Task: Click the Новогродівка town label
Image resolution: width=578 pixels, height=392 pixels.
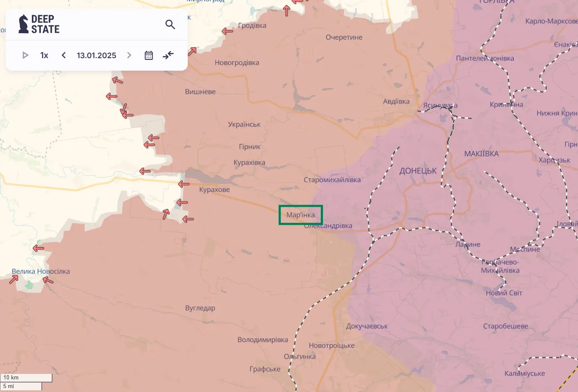Action: [237, 62]
